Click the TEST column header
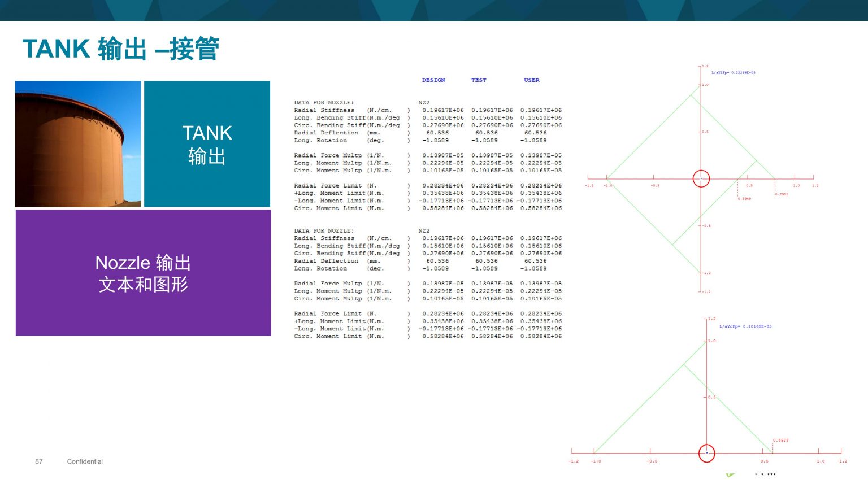The height and width of the screenshot is (488, 868). coord(479,80)
